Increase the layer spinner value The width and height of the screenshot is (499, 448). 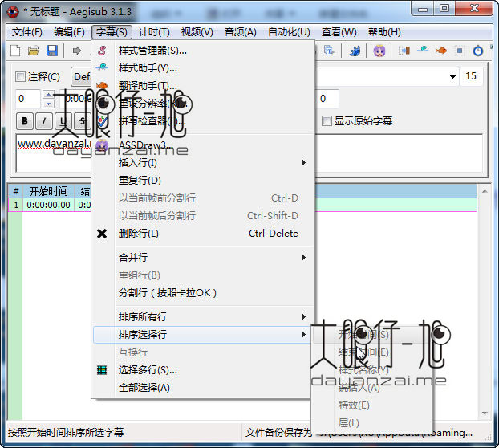[x=48, y=94]
